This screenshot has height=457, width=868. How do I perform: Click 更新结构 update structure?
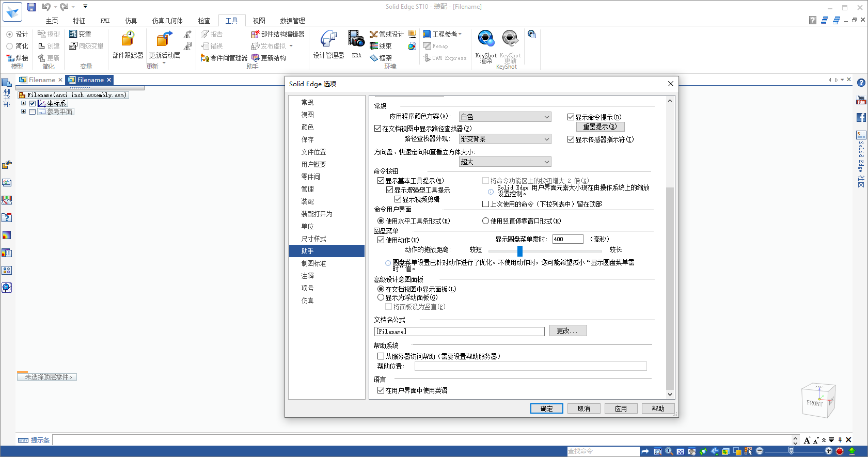tap(269, 58)
